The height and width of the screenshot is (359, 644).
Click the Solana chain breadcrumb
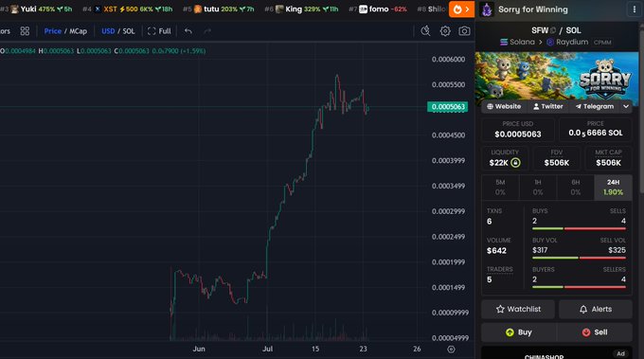tap(517, 42)
